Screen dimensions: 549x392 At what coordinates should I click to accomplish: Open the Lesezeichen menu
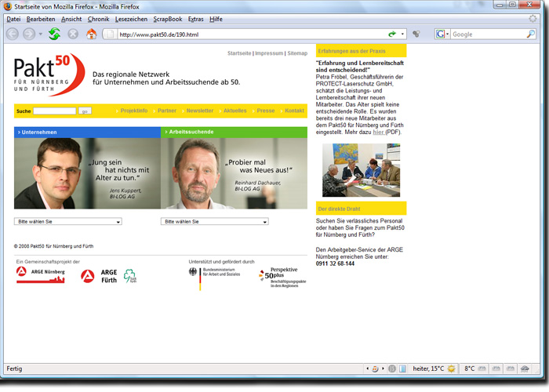coord(131,19)
